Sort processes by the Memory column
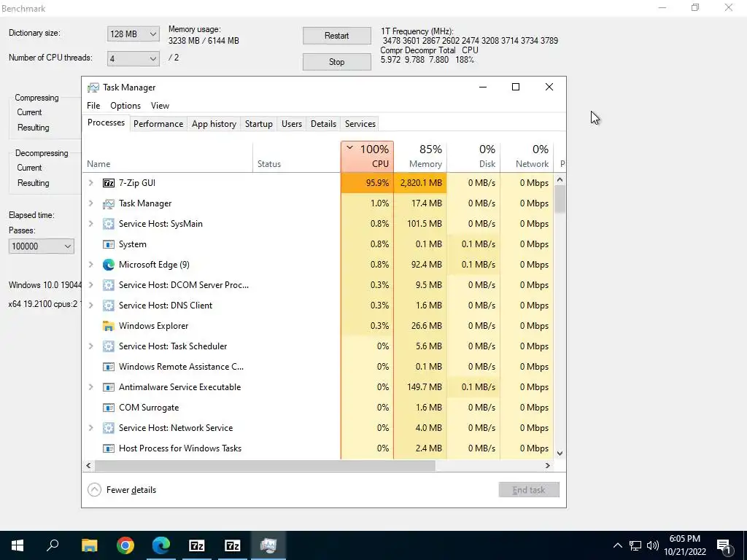Viewport: 747px width, 560px height. click(421, 157)
